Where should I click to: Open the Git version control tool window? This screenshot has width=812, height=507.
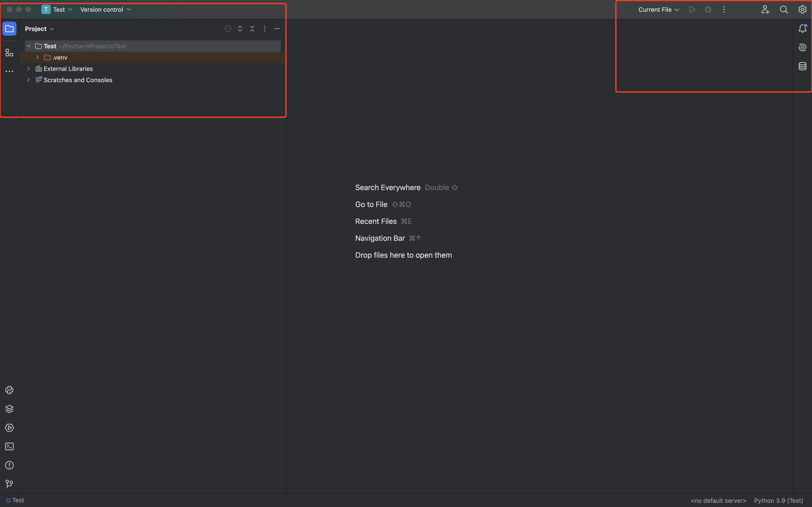click(x=9, y=484)
